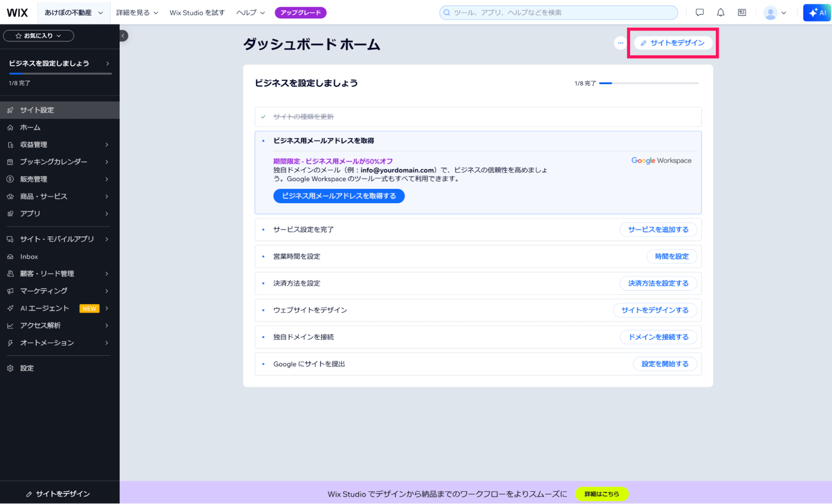Select Inbox in the left sidebar
The image size is (832, 504).
29,256
